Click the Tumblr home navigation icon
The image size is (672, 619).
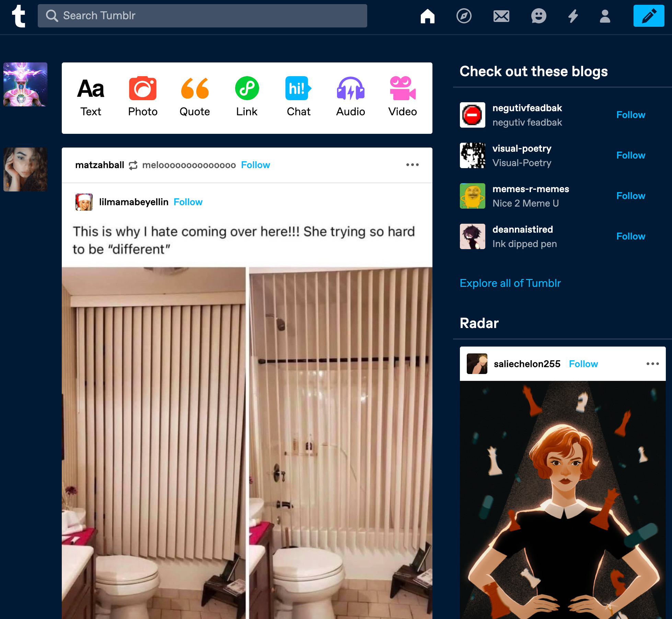(427, 15)
